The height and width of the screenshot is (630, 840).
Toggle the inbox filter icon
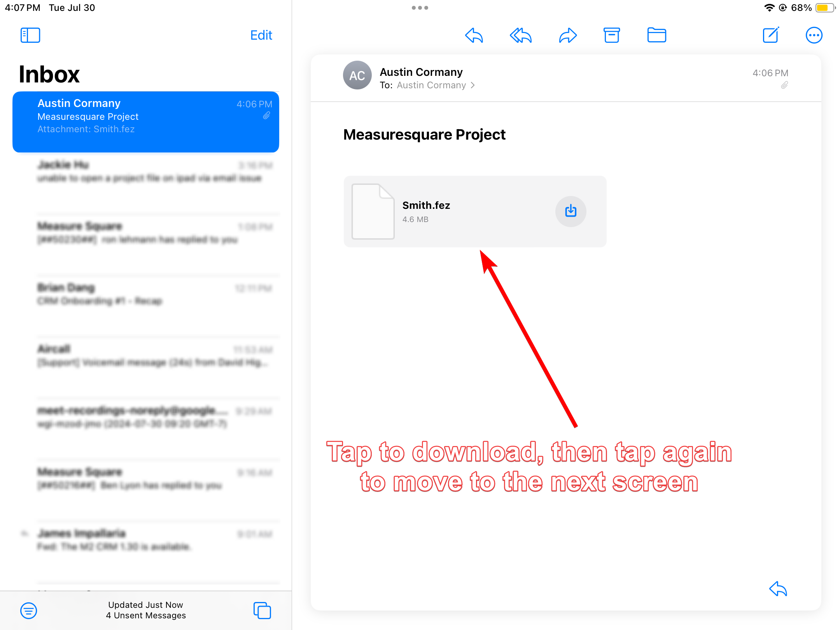[29, 610]
